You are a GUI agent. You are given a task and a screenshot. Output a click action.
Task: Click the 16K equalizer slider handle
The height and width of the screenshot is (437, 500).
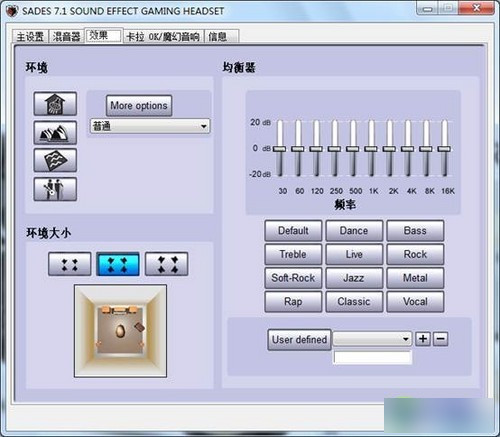tap(444, 149)
